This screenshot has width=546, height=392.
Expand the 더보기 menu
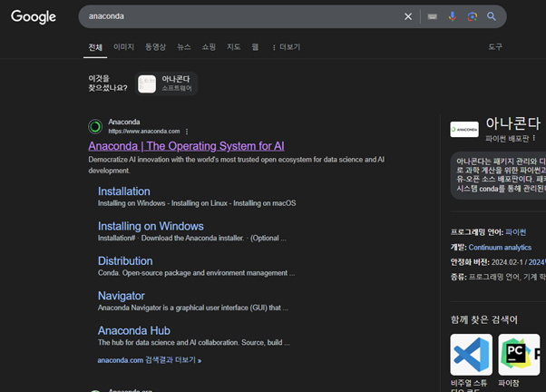[x=287, y=47]
